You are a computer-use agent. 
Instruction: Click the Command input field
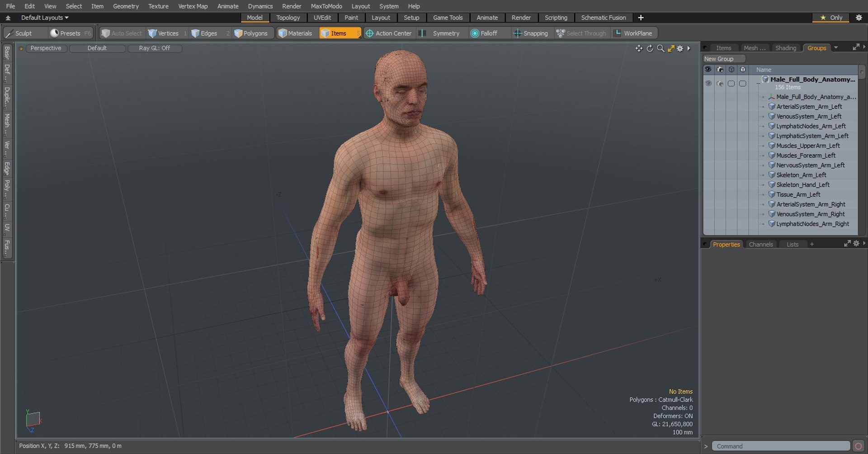[x=781, y=446]
